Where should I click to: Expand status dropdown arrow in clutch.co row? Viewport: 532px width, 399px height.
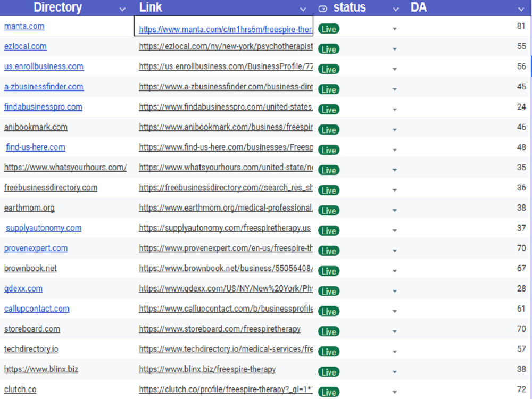(394, 392)
